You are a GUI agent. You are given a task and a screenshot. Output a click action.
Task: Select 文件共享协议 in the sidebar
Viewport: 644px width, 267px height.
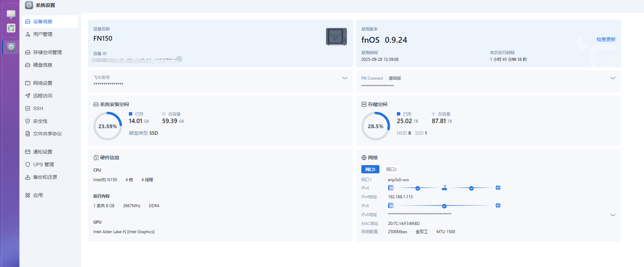(x=50, y=134)
